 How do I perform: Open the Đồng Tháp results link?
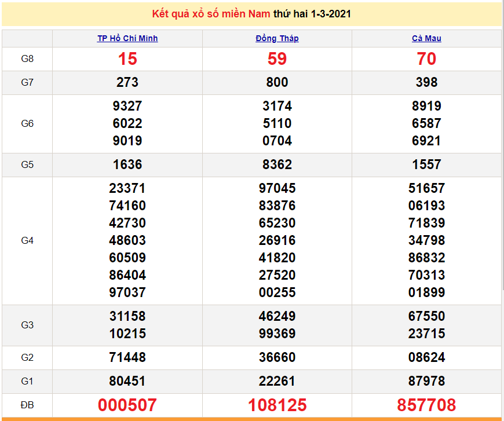point(276,38)
